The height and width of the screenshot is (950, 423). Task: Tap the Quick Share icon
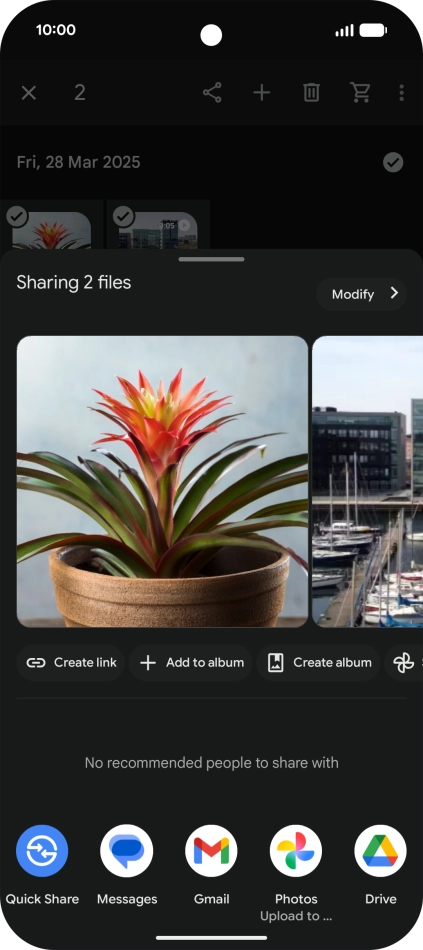pos(42,851)
